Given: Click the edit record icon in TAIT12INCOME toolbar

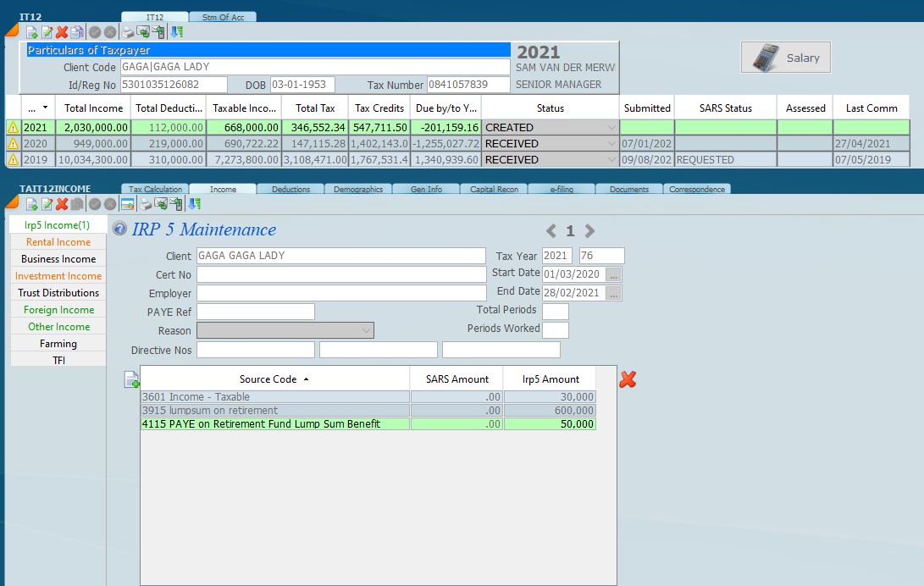Looking at the screenshot, I should [47, 204].
